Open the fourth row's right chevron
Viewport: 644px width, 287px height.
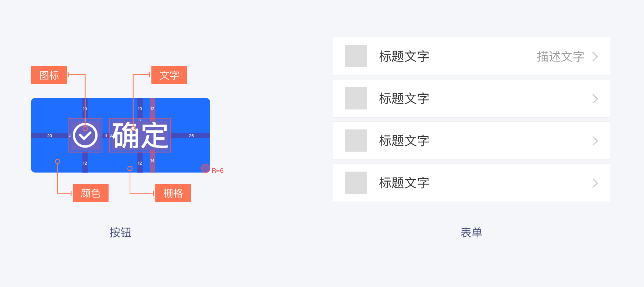(595, 183)
